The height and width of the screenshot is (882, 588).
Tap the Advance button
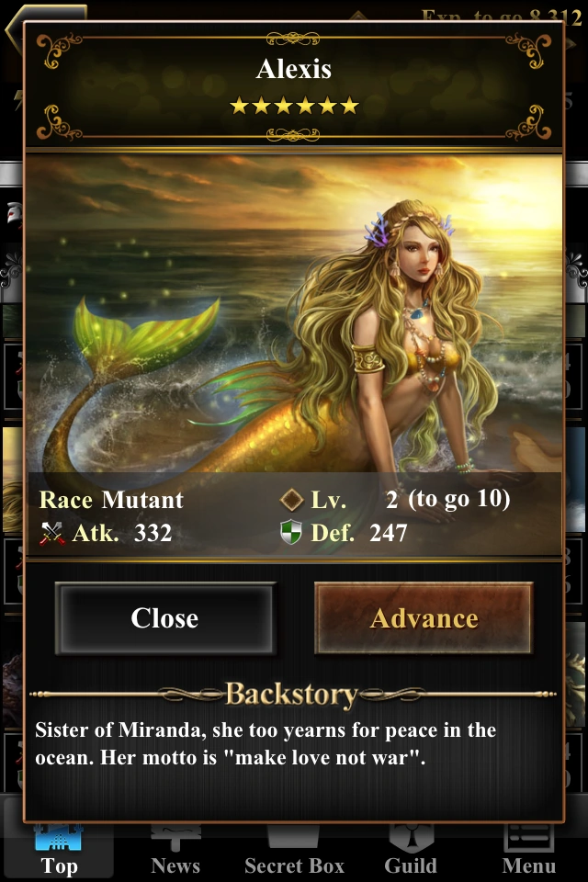[424, 618]
